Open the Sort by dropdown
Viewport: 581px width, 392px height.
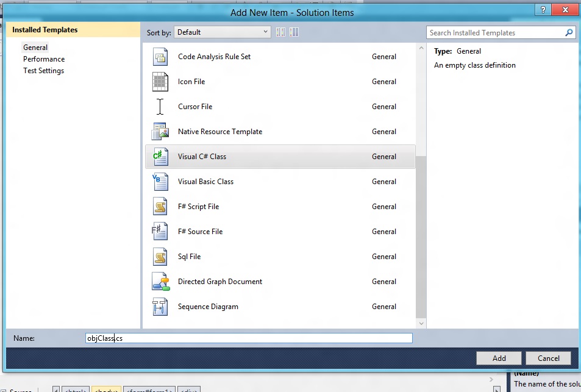(x=222, y=32)
